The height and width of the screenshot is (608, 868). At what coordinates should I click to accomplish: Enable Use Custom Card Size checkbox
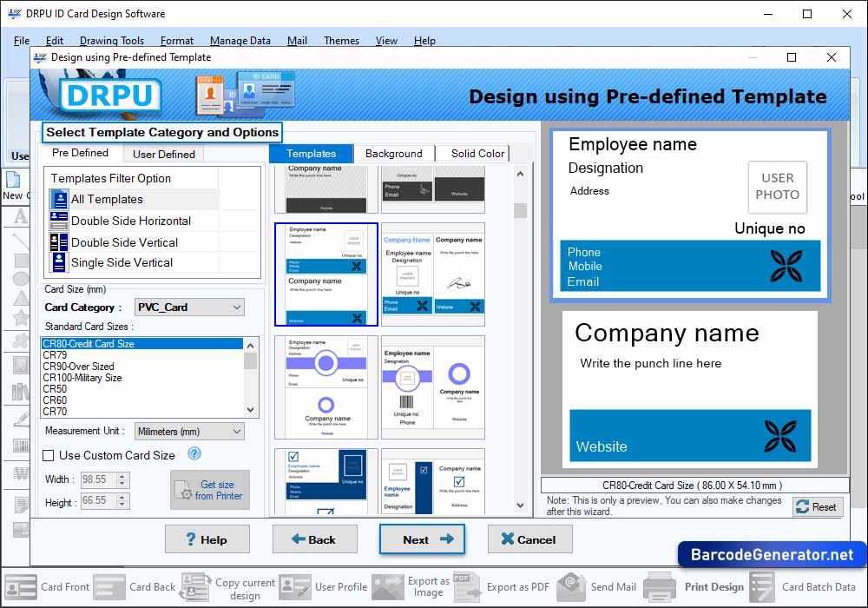coord(49,456)
